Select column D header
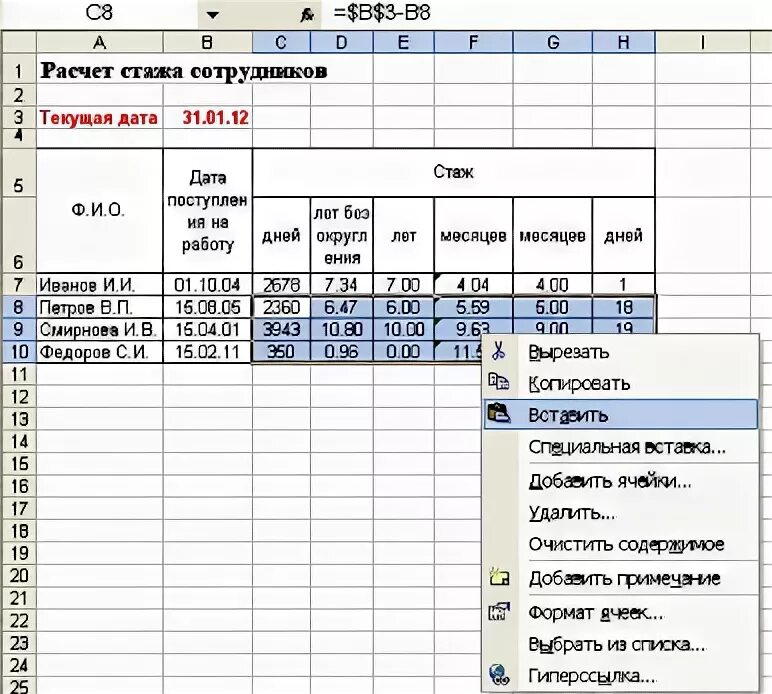Screen dimensions: 772x694 click(342, 42)
